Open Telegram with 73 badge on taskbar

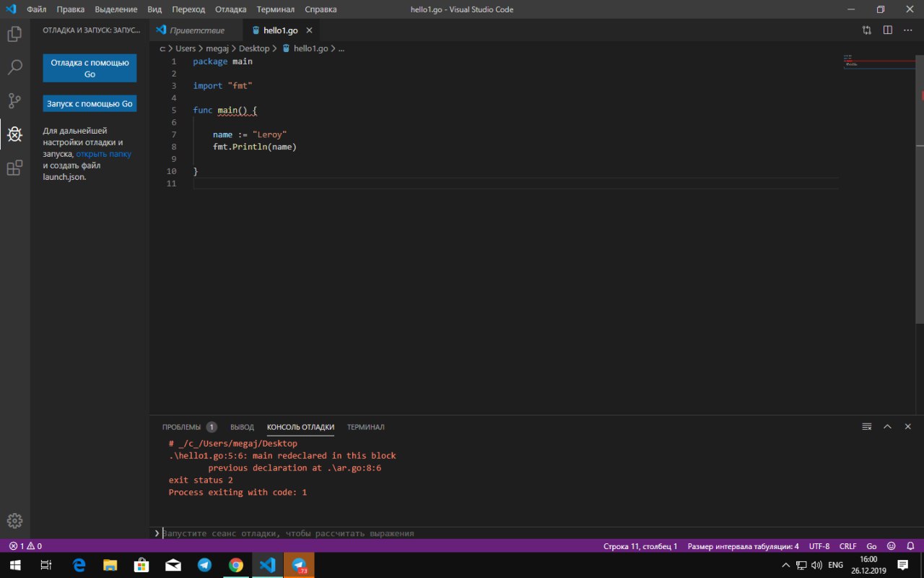coord(299,565)
